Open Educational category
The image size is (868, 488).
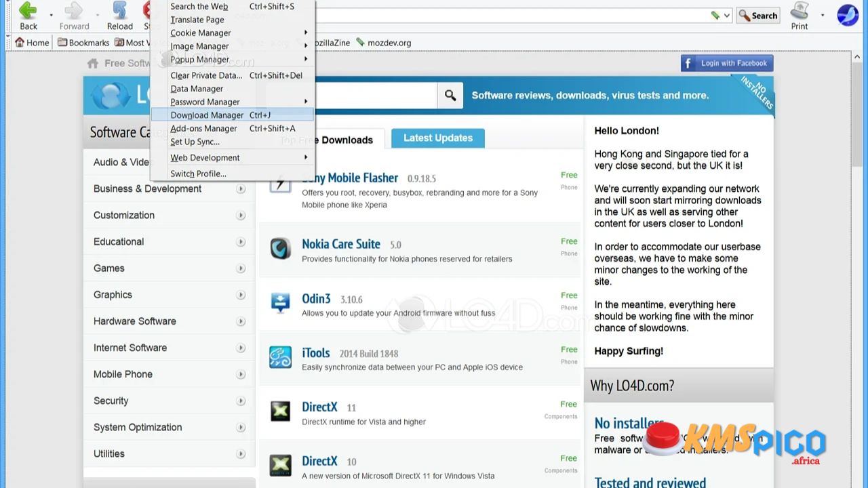click(119, 241)
